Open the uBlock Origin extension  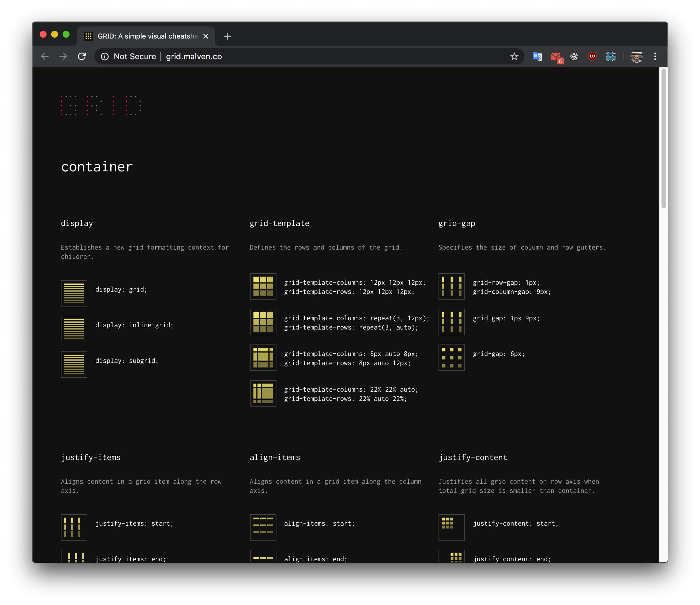(x=592, y=56)
